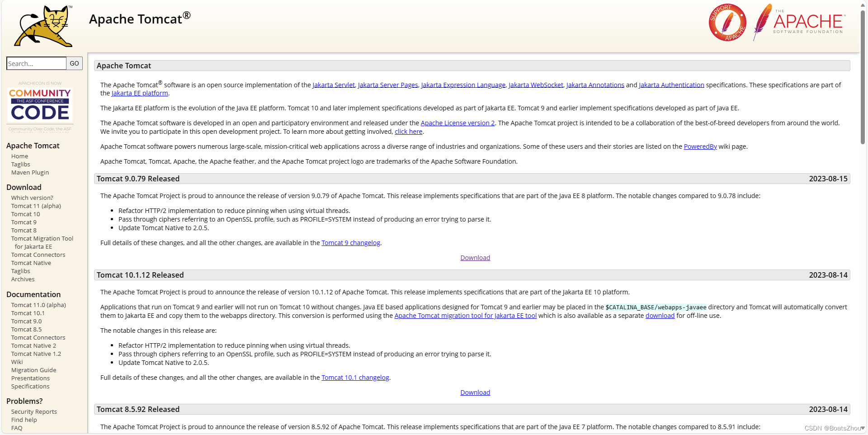
Task: Open the Community Code conference banner
Action: [40, 107]
